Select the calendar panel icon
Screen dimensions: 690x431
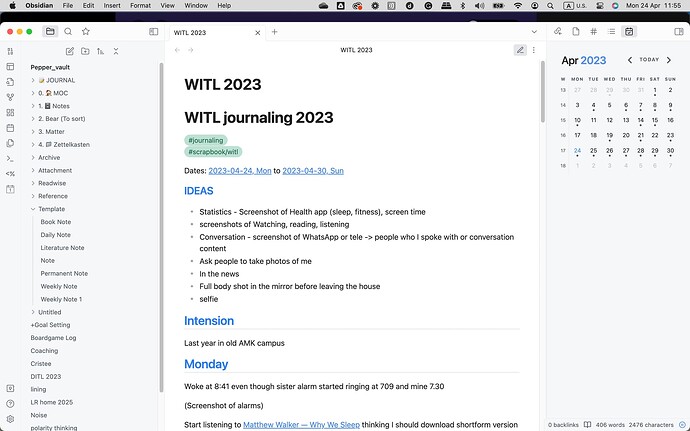[x=629, y=31]
